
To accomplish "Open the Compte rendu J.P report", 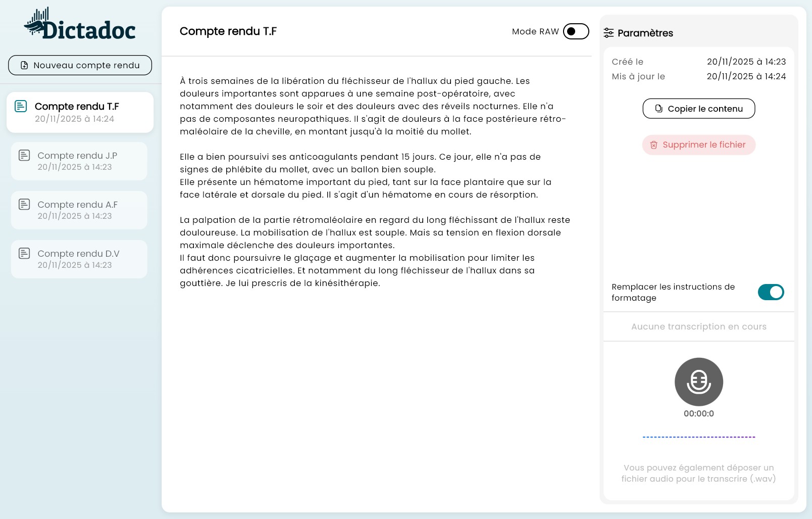I will tap(79, 161).
